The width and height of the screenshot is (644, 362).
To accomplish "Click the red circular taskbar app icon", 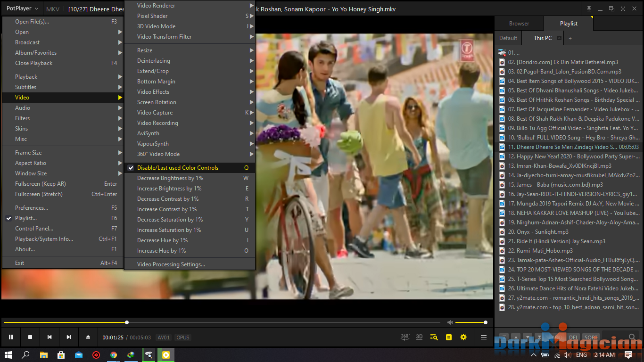I will pos(96,354).
